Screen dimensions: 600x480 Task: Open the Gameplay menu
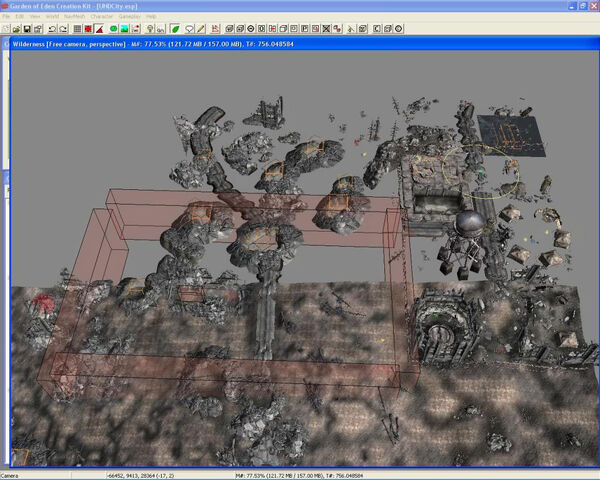tap(130, 16)
